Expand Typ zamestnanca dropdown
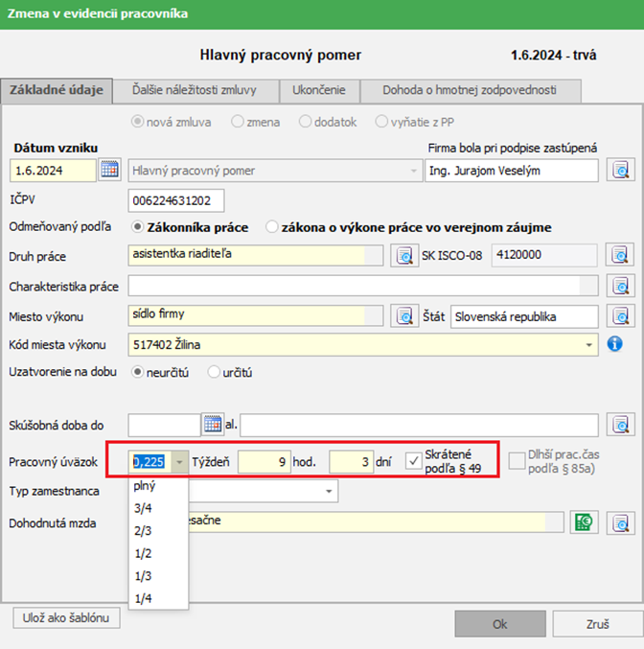Screen dimensions: 644x649 point(329,491)
